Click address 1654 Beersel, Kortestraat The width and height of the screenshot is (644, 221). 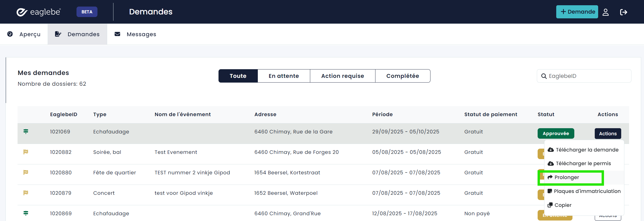coord(287,173)
